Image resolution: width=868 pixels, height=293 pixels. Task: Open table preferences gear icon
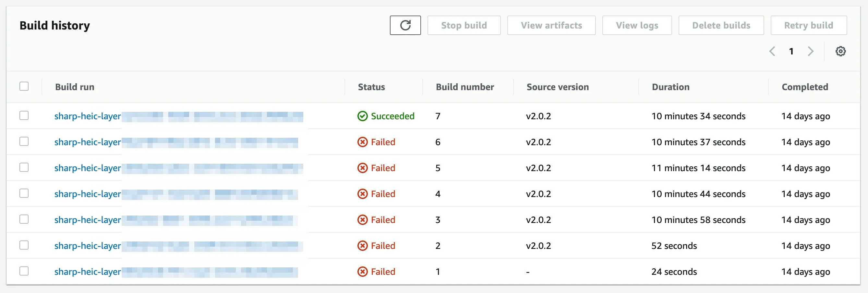point(840,51)
